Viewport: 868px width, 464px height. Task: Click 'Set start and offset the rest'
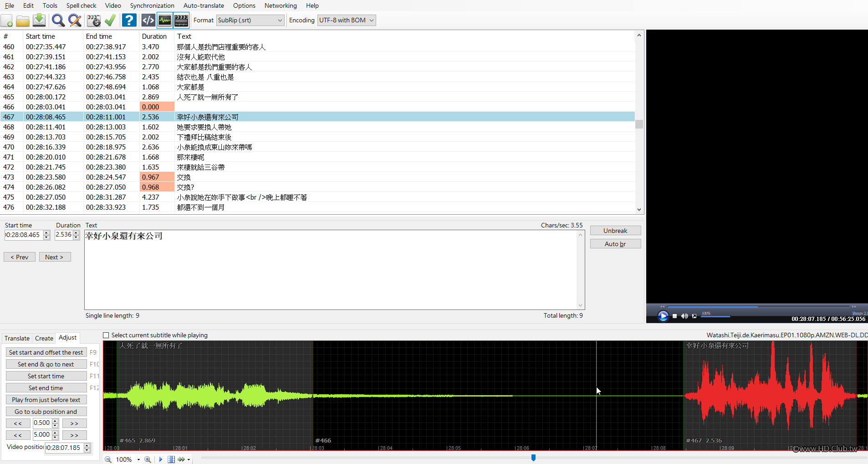(x=46, y=352)
